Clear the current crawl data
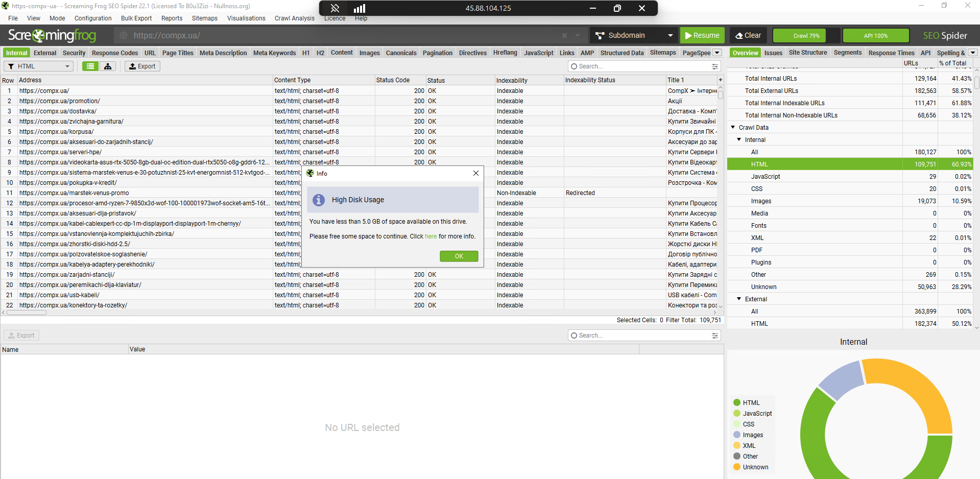This screenshot has height=479, width=980. coord(748,35)
